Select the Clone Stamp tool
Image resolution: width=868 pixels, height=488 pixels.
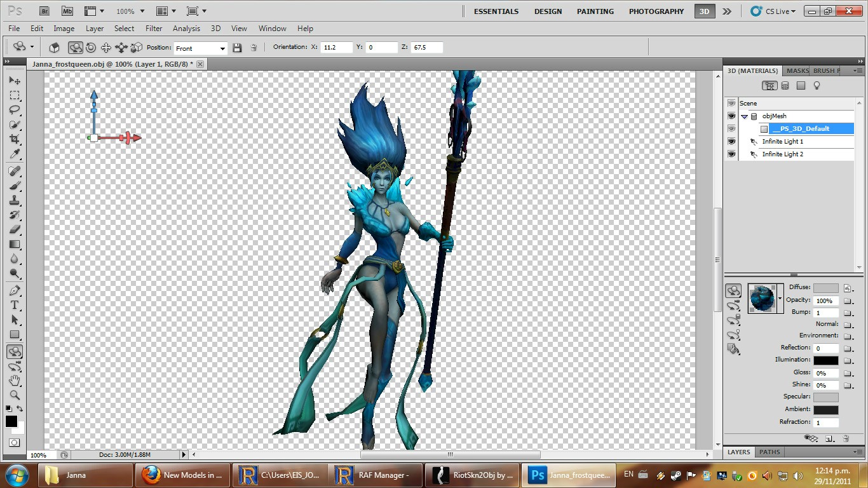15,200
